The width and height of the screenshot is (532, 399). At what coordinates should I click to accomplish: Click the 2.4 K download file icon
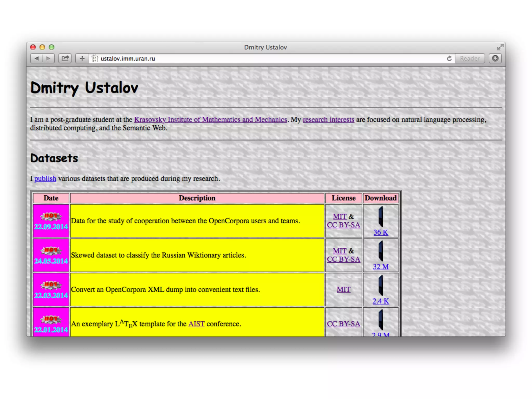tap(381, 285)
